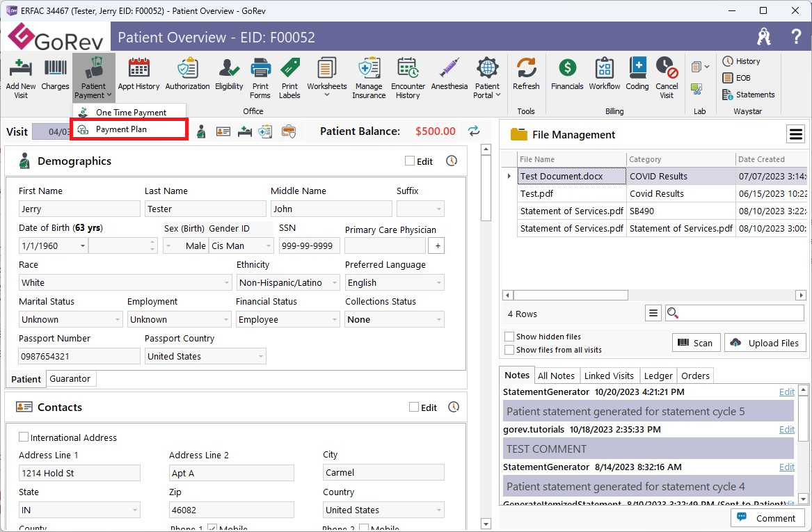Click the Comment button
This screenshot has height=532, width=812.
[x=767, y=518]
